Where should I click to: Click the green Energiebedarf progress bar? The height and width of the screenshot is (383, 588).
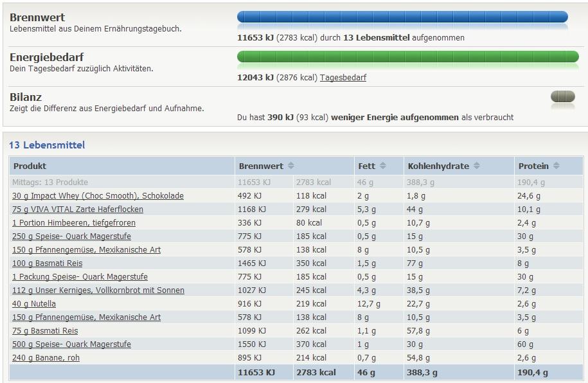tap(408, 57)
